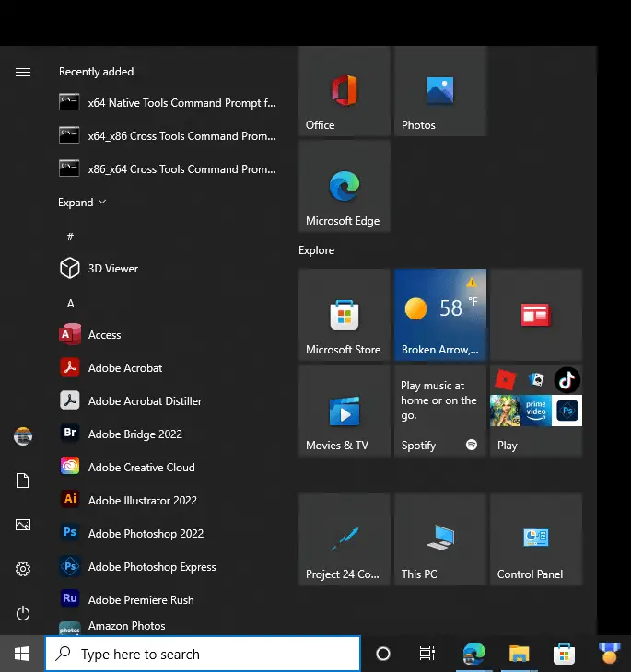
Task: Launch Adobe Premiere Rush
Action: click(x=169, y=599)
